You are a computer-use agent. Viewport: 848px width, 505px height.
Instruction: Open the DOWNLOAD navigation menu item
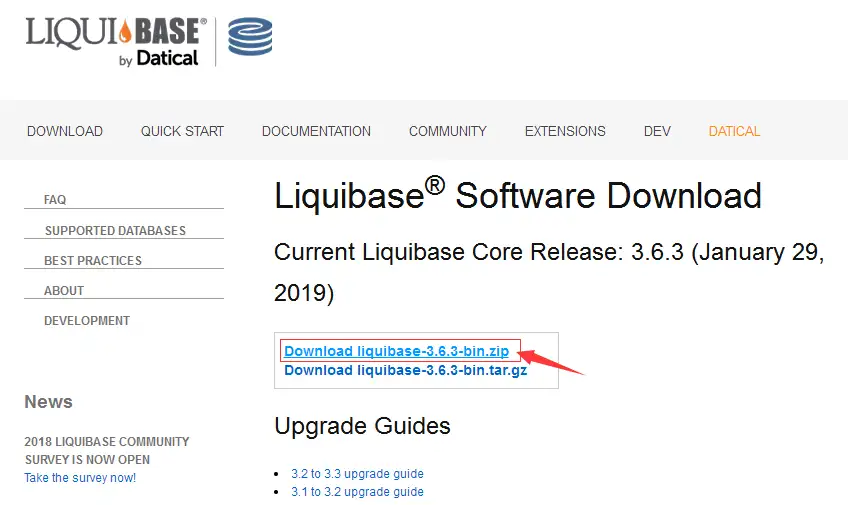pyautogui.click(x=65, y=131)
